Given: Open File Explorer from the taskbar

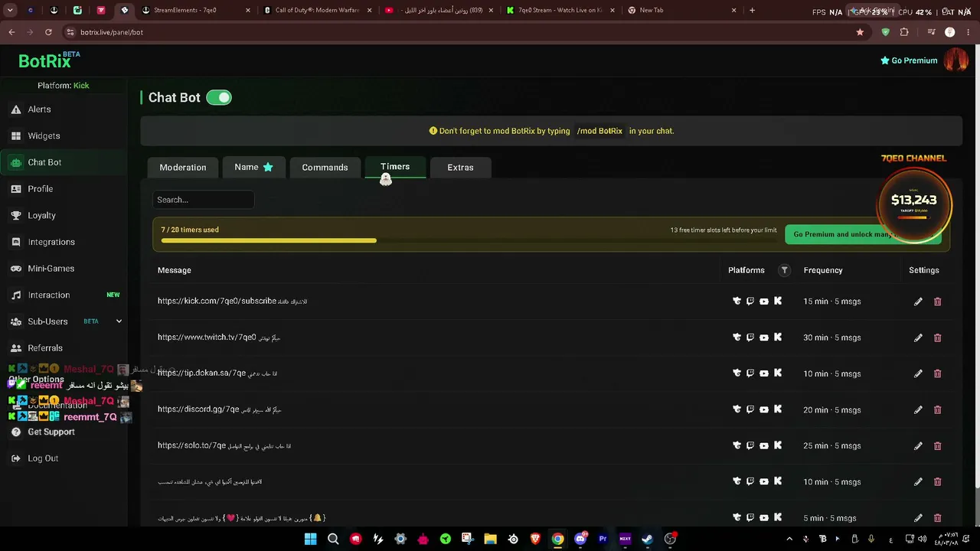Looking at the screenshot, I should (x=490, y=539).
